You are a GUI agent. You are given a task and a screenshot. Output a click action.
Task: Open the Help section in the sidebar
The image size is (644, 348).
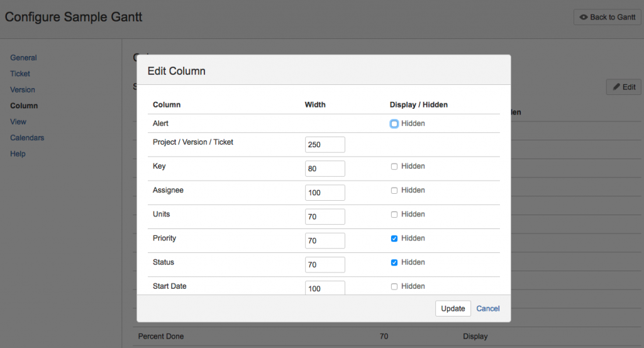18,154
